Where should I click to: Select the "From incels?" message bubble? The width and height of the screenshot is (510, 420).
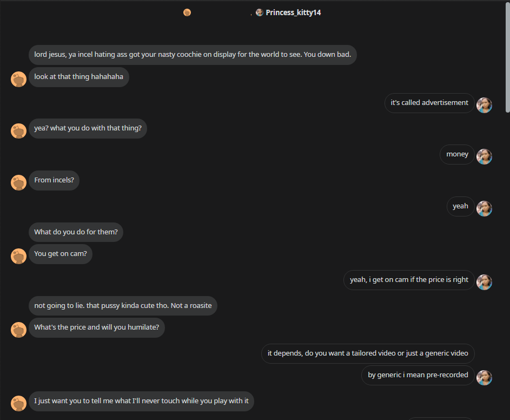click(54, 180)
